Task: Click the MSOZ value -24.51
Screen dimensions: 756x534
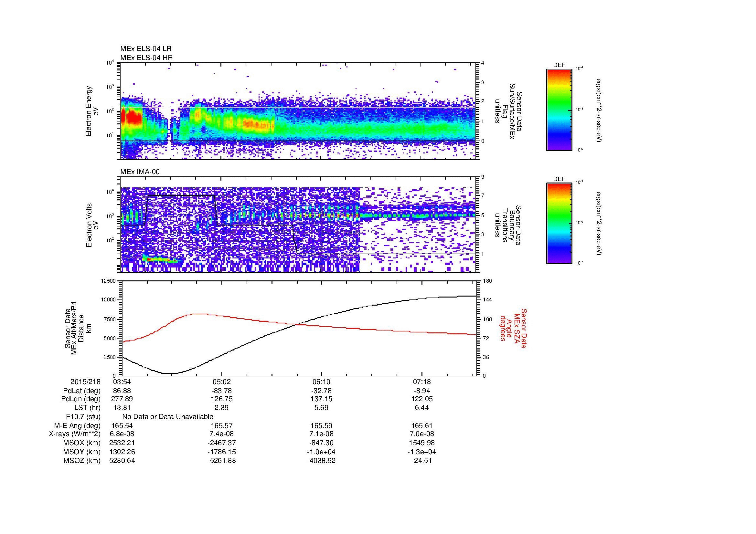Action: pos(421,461)
